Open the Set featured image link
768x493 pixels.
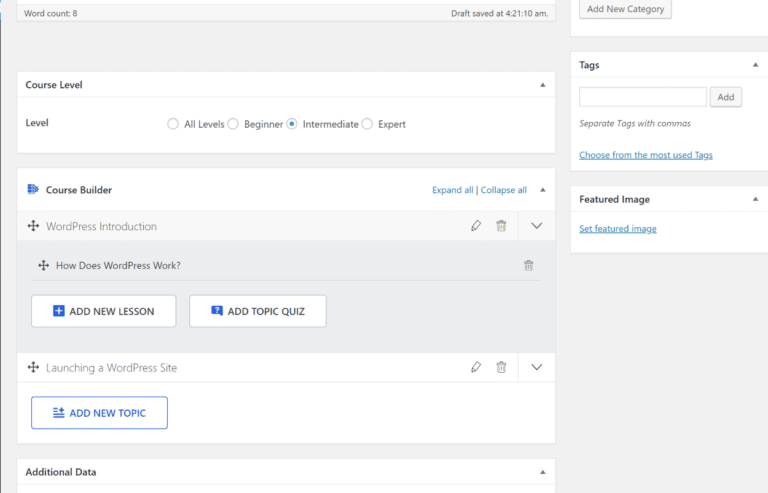pos(618,229)
